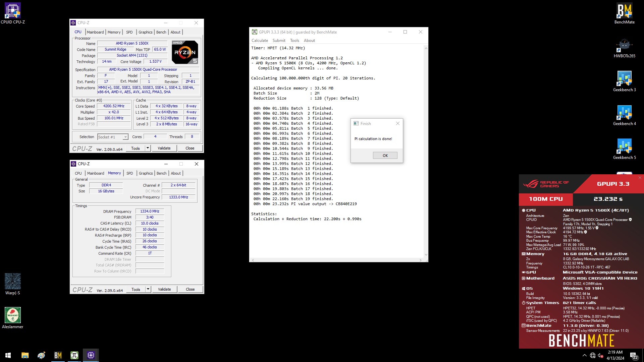Switch to SPD tab in lower CPU-Z
The image size is (644, 362).
click(130, 173)
